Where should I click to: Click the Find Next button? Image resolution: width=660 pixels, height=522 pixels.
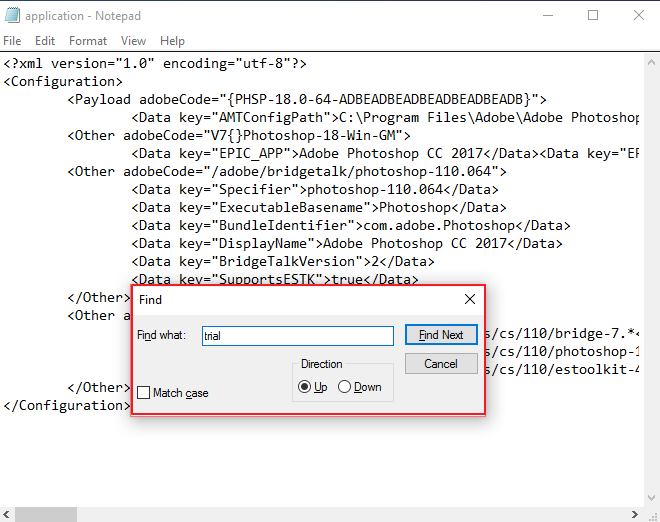(441, 335)
